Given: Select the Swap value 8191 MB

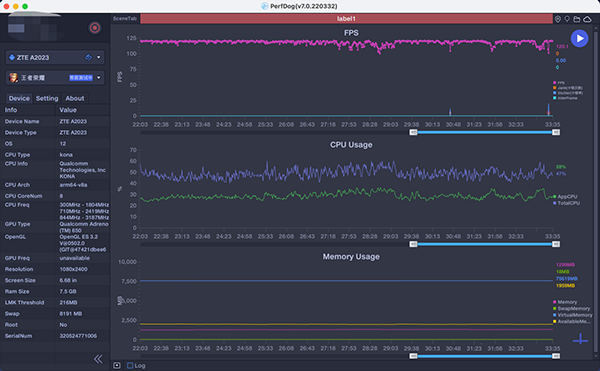Looking at the screenshot, I should (x=71, y=314).
